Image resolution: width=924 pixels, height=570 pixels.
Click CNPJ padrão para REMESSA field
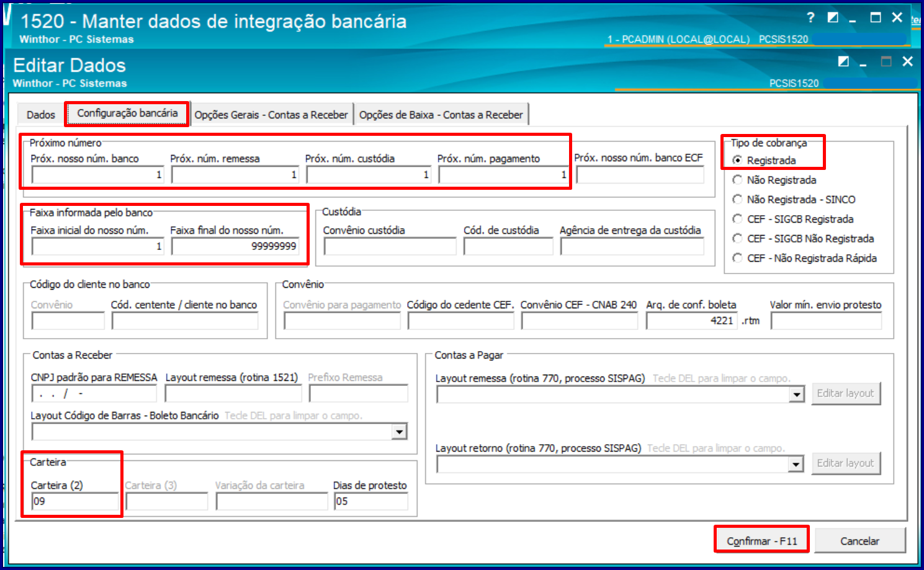click(94, 393)
